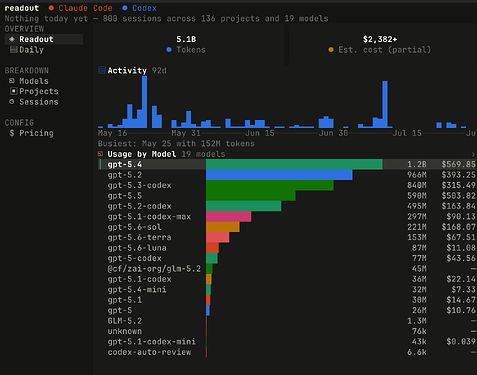Toggle the Claude Code source filter
The image size is (477, 375).
click(80, 8)
